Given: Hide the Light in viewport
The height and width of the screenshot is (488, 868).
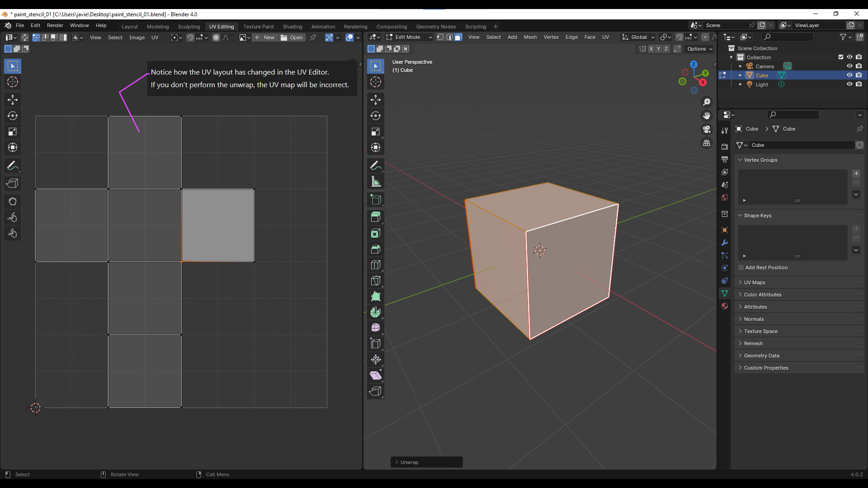Looking at the screenshot, I should 849,84.
